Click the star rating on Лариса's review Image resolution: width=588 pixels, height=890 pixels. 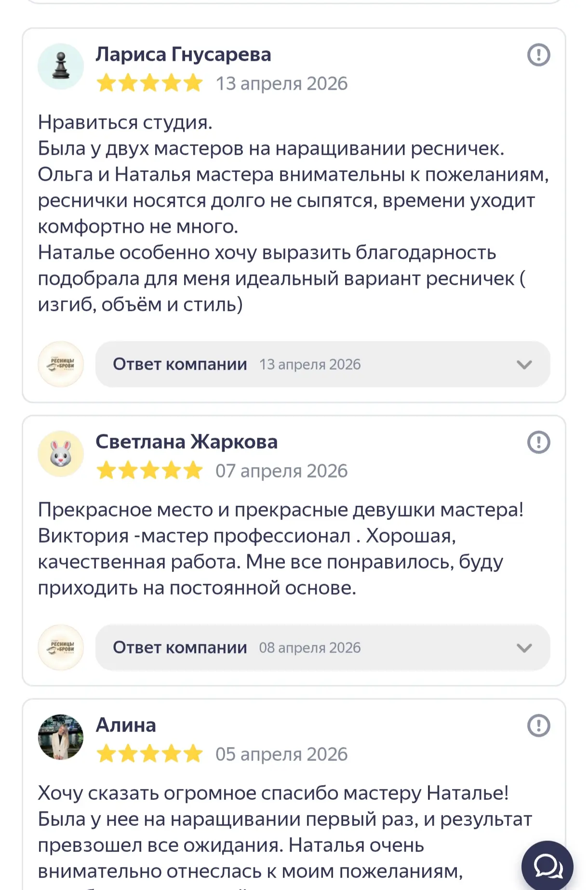pos(149,83)
